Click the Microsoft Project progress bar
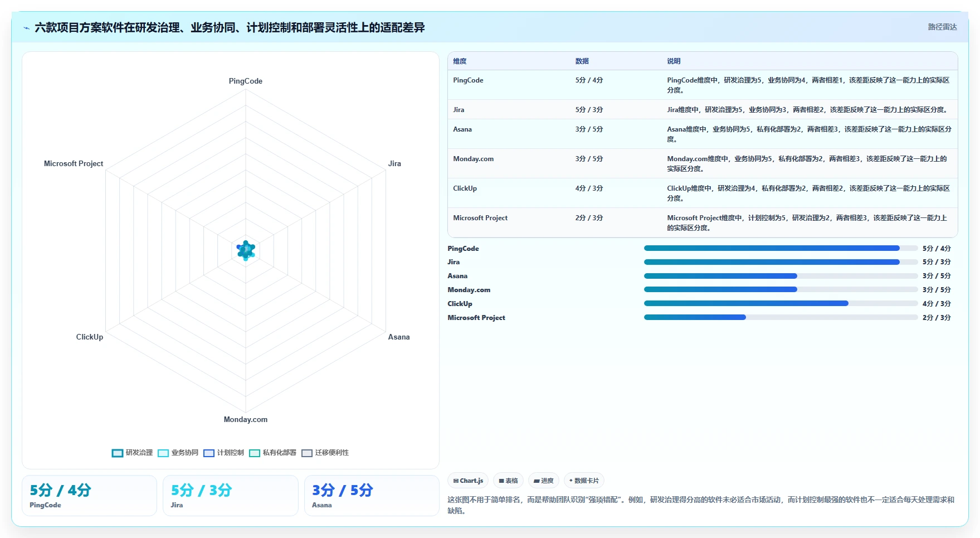 781,317
